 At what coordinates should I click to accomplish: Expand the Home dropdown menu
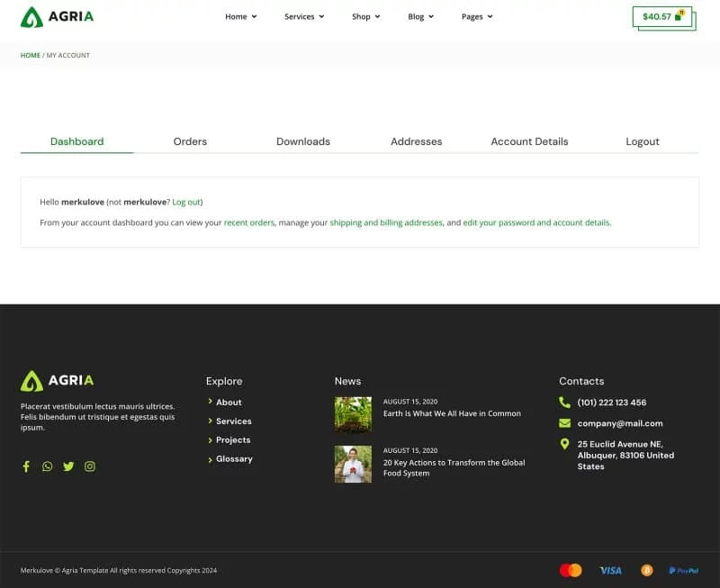tap(240, 16)
